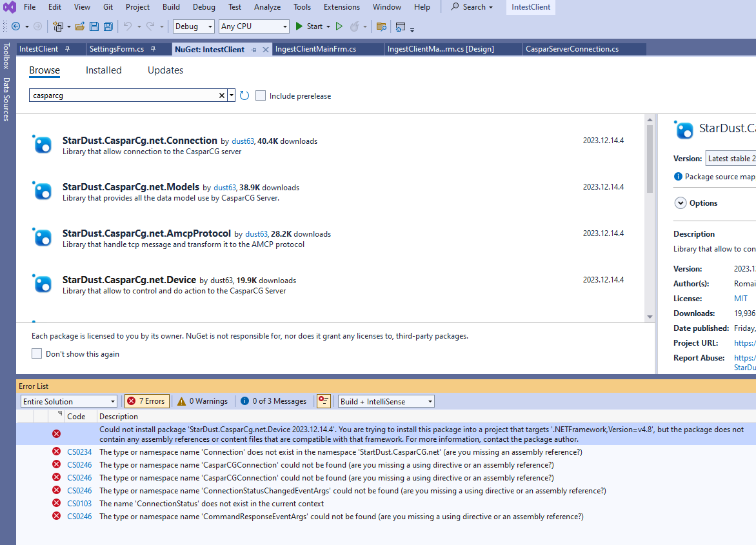
Task: Open the File menu
Action: click(30, 6)
